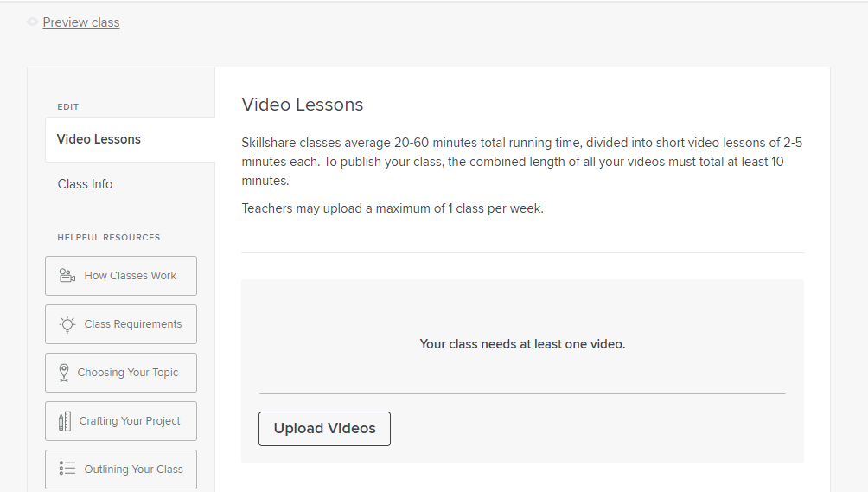Click the EDIT section label in sidebar
This screenshot has height=492, width=868.
pyautogui.click(x=68, y=107)
